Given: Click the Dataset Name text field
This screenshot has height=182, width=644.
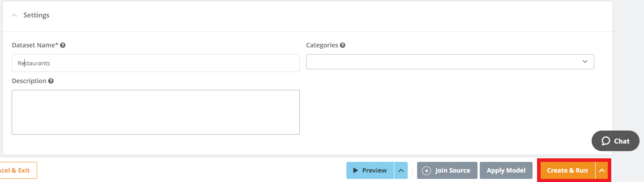Looking at the screenshot, I should coord(155,63).
